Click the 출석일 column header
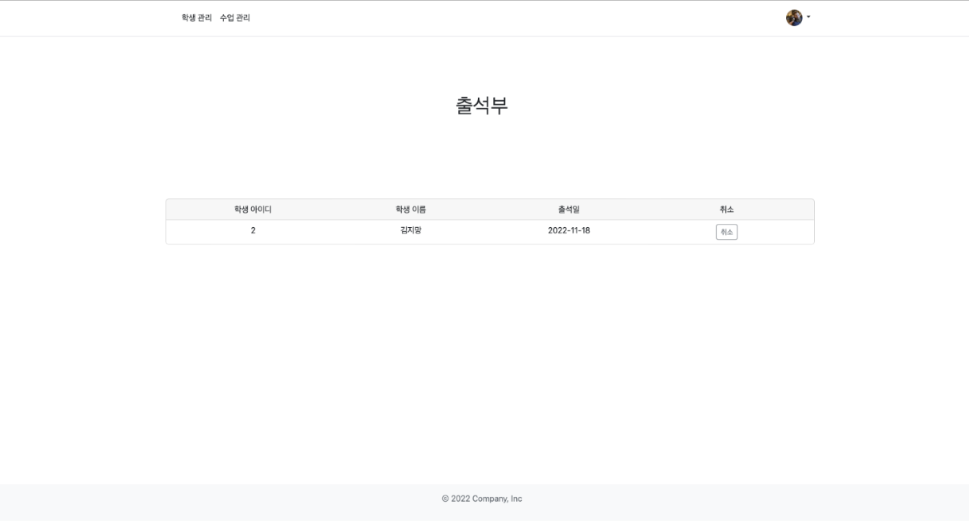Screen dimensions: 980x524 tap(569, 210)
